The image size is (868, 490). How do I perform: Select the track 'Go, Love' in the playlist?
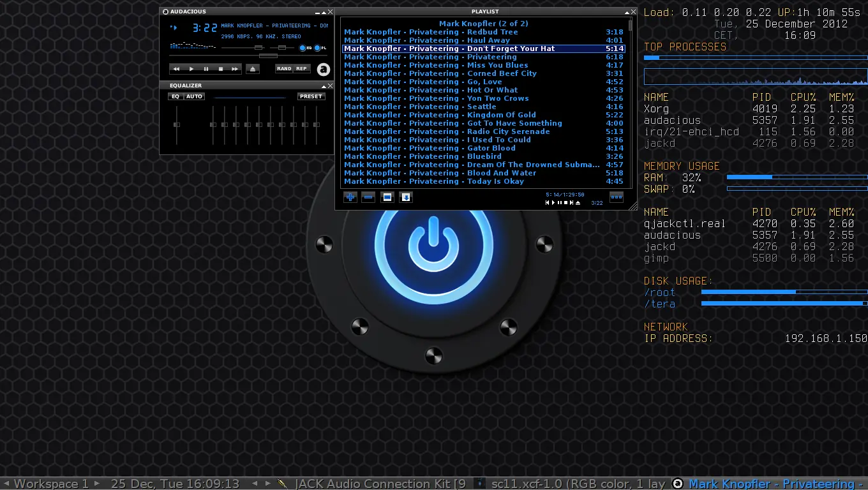point(483,82)
